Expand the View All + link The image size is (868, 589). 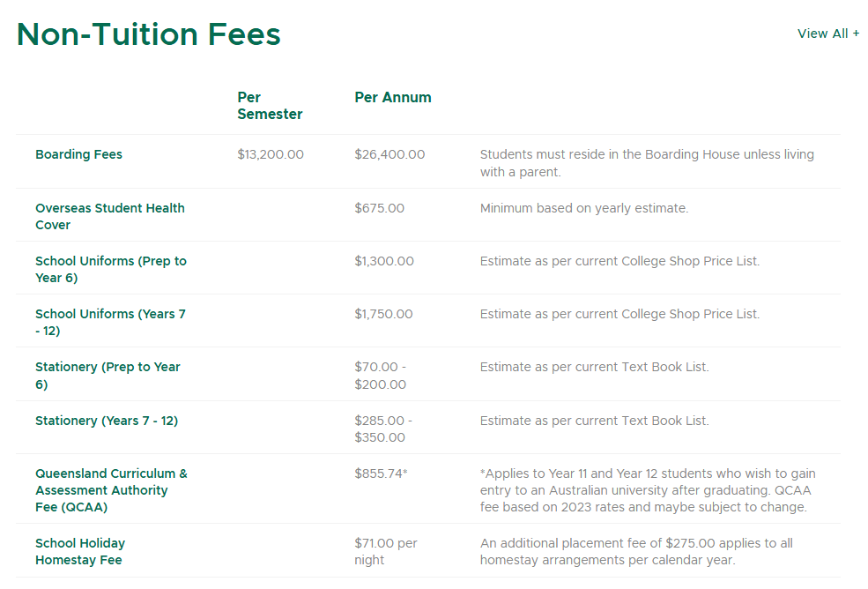click(x=827, y=34)
